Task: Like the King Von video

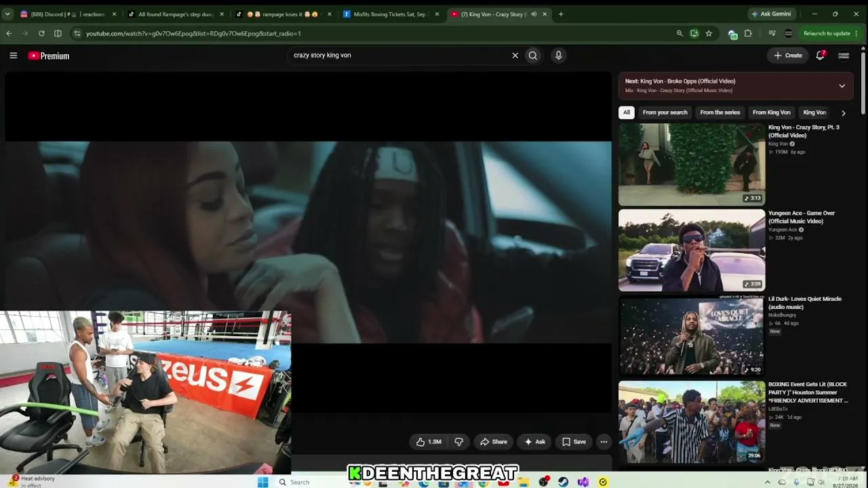Action: pos(429,442)
